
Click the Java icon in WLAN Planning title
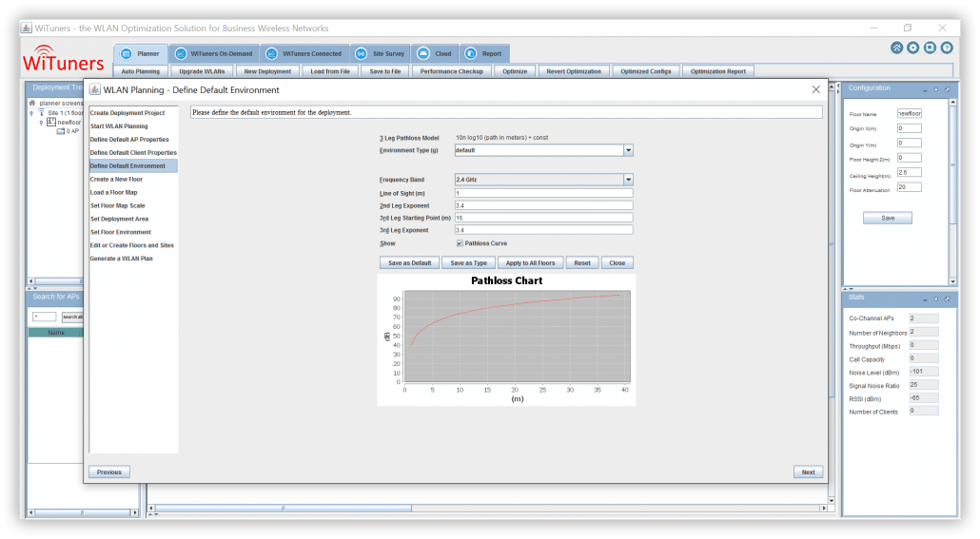(95, 90)
